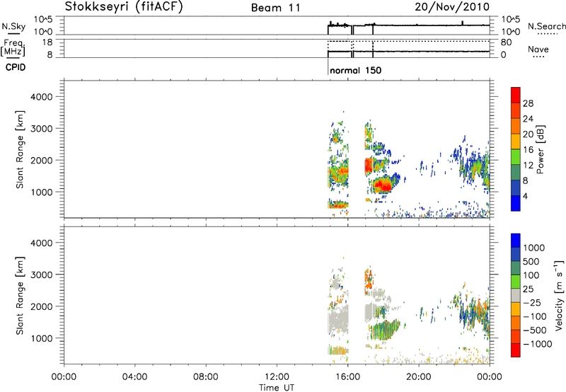Click the '12:00' time tick label
The height and width of the screenshot is (392, 566).
pos(277,377)
